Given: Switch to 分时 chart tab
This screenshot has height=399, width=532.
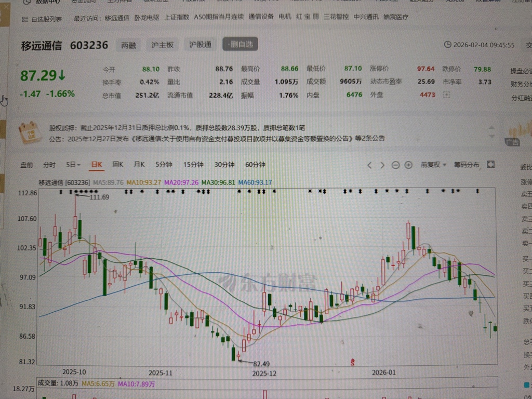Looking at the screenshot, I should coord(49,165).
